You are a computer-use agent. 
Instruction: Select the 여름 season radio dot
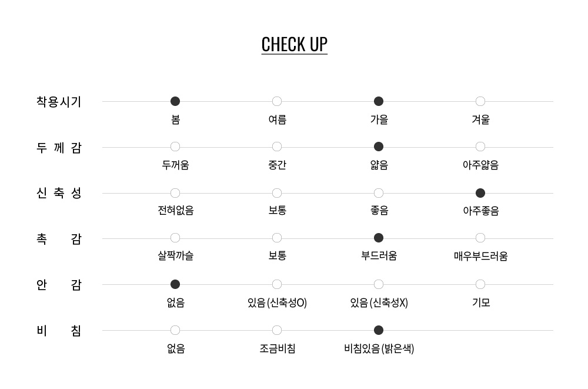(x=277, y=101)
